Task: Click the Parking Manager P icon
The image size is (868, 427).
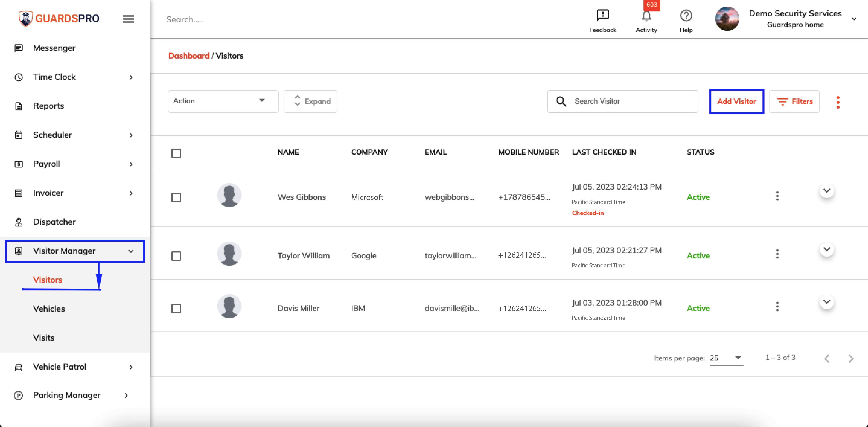Action: 19,395
